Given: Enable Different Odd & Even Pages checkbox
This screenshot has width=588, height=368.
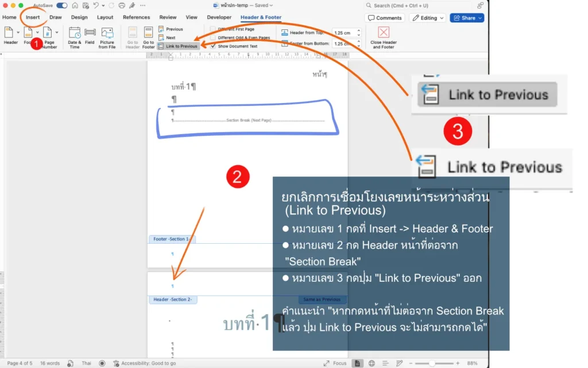Looking at the screenshot, I should coord(213,37).
